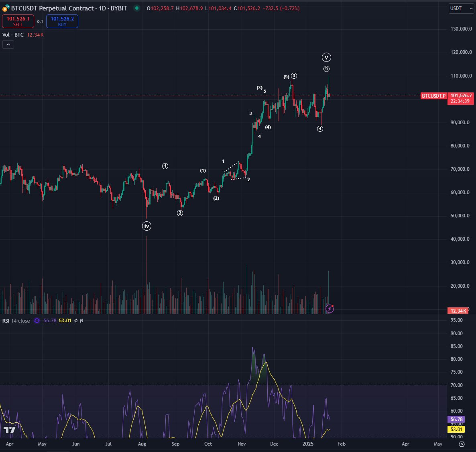Click the Jul time axis label
Viewport: 476px width, 452px height.
click(108, 444)
